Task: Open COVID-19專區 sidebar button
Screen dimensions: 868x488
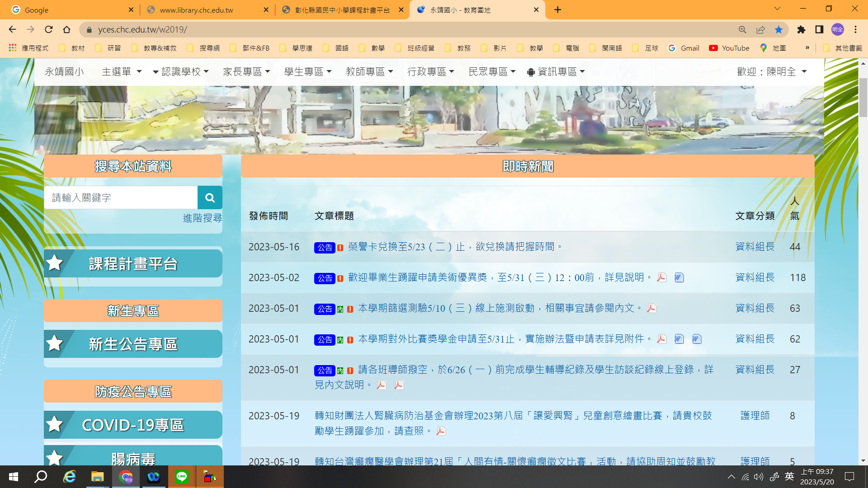Action: (133, 425)
